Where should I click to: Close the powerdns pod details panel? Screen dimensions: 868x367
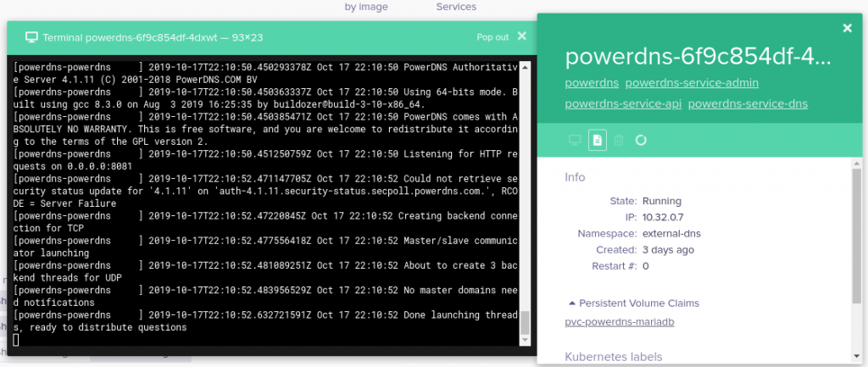tap(847, 28)
